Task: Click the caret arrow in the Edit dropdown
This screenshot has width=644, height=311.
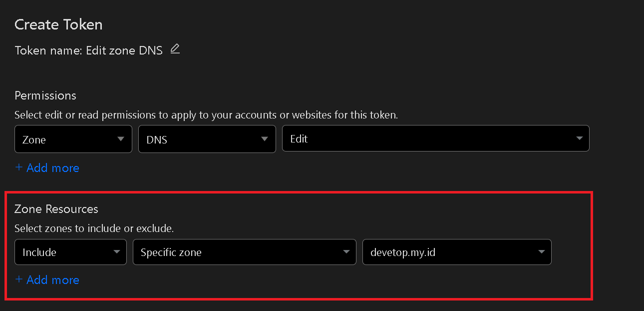Action: [579, 138]
